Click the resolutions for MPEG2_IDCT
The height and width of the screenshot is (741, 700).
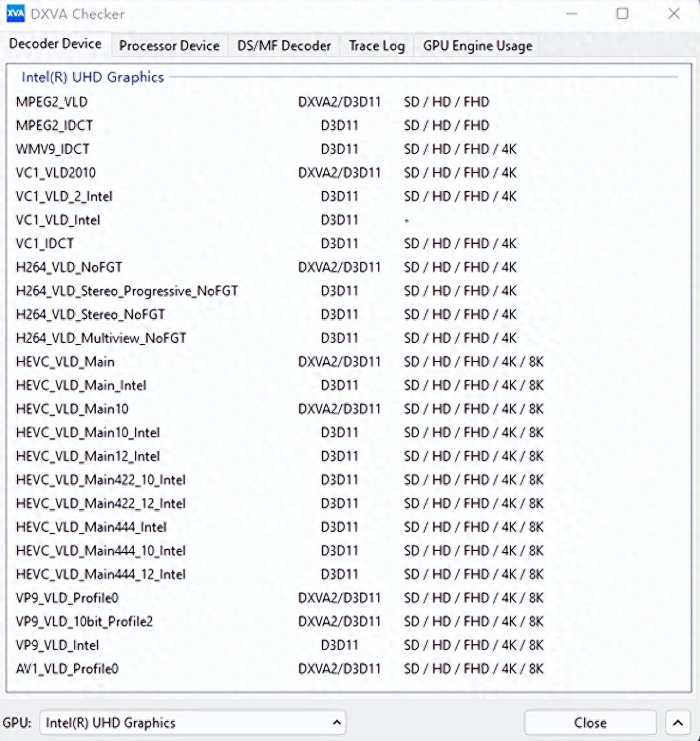click(x=447, y=125)
